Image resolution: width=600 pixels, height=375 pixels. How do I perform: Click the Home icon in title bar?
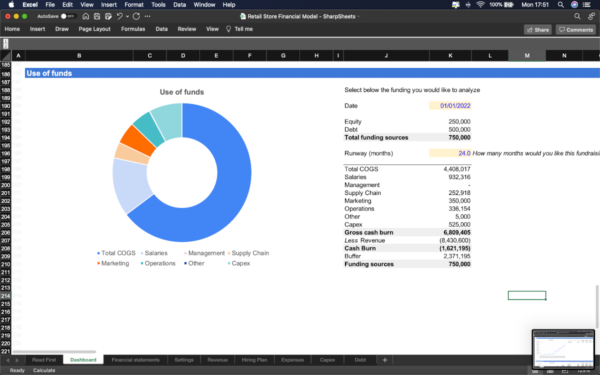(x=86, y=16)
